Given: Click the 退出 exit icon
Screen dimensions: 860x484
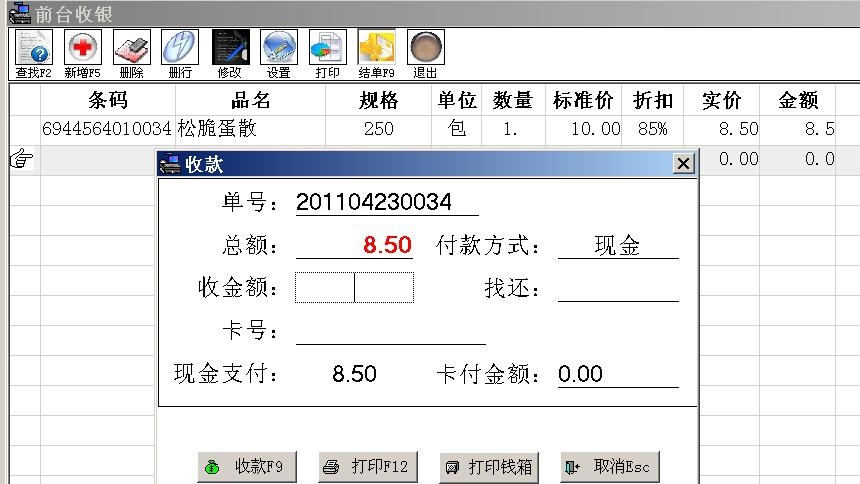Looking at the screenshot, I should coord(426,54).
